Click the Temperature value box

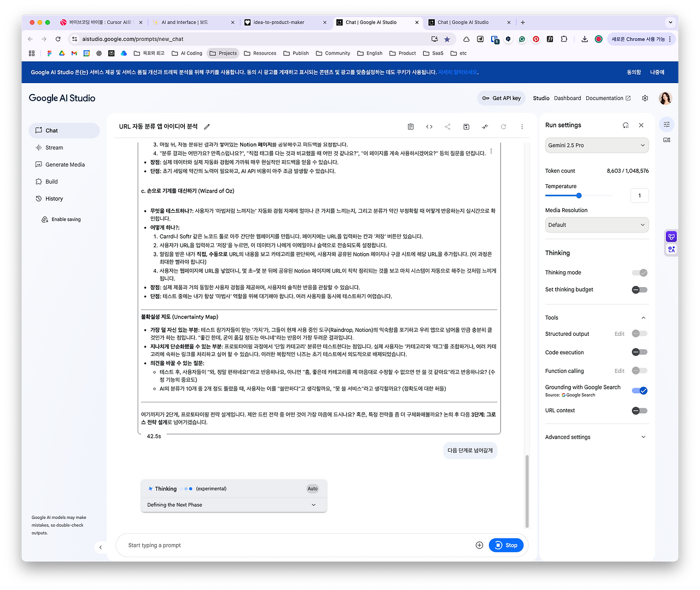coord(639,196)
